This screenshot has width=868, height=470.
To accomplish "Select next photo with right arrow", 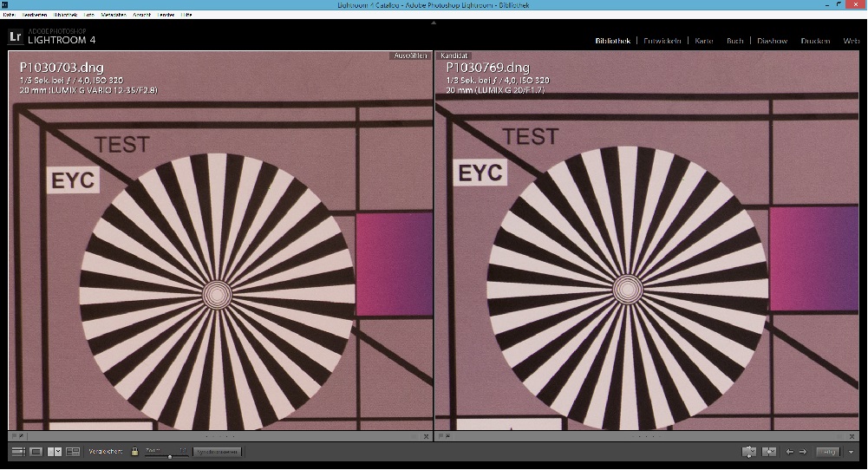I will click(803, 452).
